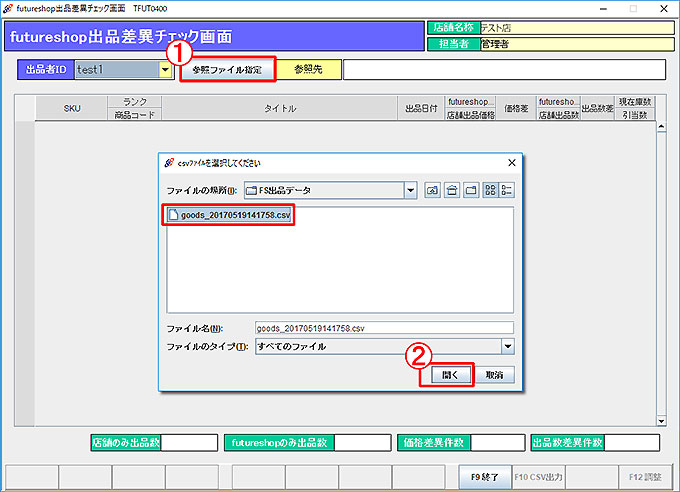Click the 参照先 path text field
The height and width of the screenshot is (492, 680).
[x=504, y=69]
